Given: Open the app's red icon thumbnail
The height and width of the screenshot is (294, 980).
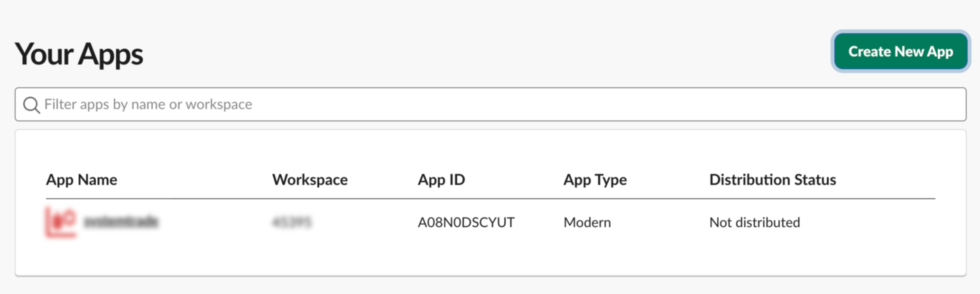Looking at the screenshot, I should pos(61,222).
